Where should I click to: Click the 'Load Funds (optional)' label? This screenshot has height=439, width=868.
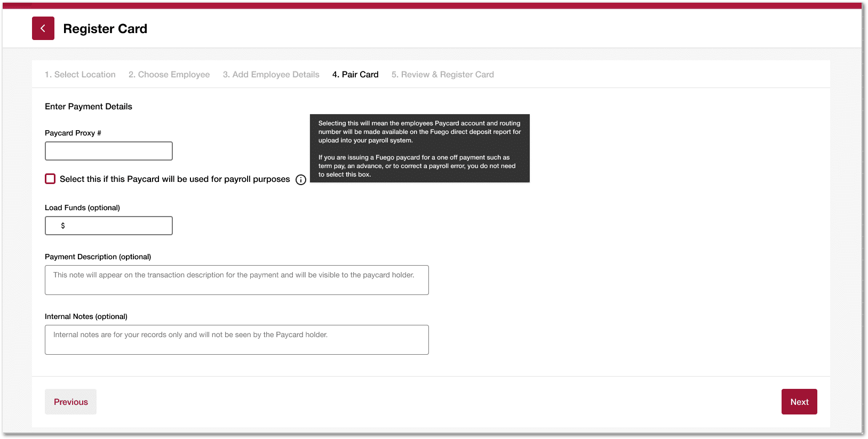pyautogui.click(x=82, y=207)
